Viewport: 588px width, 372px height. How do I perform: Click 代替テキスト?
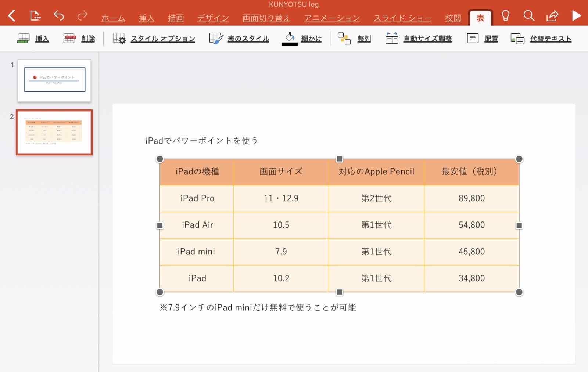[551, 39]
